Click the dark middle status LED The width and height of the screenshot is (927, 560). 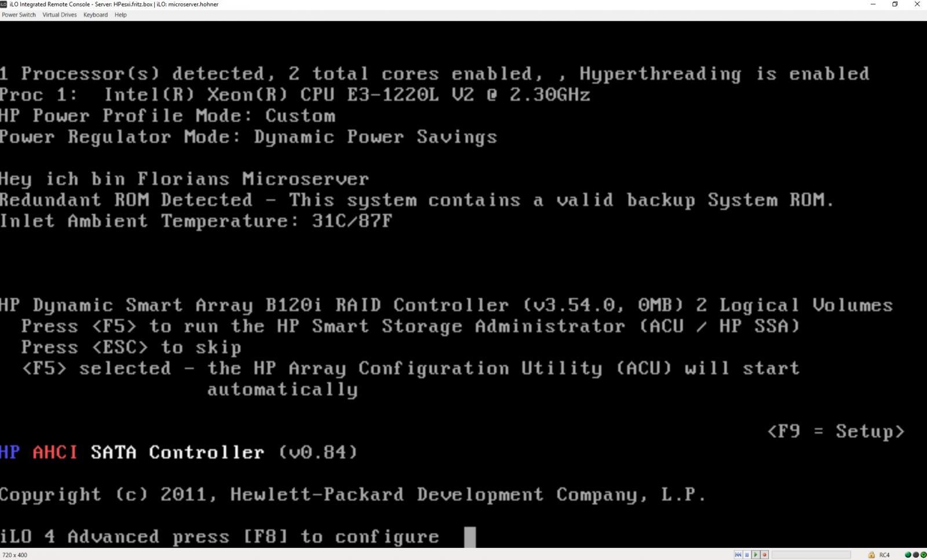tap(915, 555)
